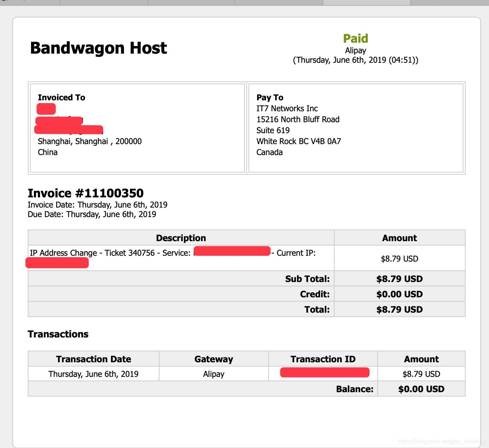
Task: Select IT7 Networks Inc text
Action: (287, 108)
